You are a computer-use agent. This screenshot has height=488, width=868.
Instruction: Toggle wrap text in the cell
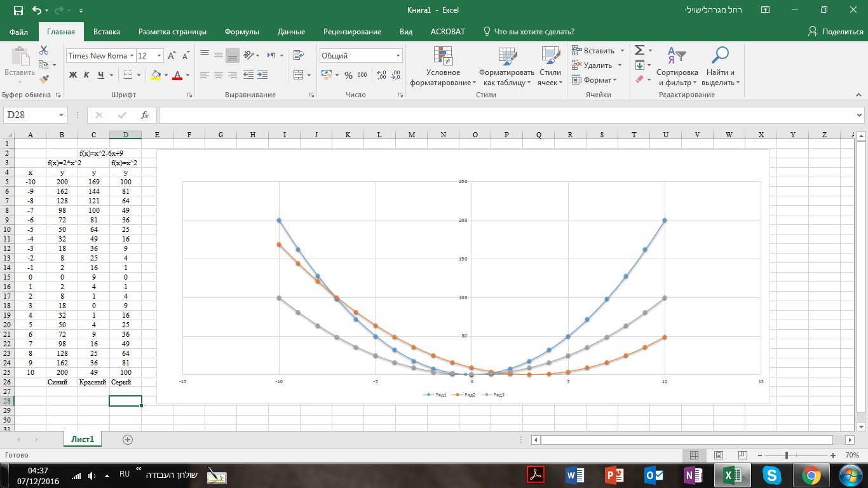(x=299, y=55)
